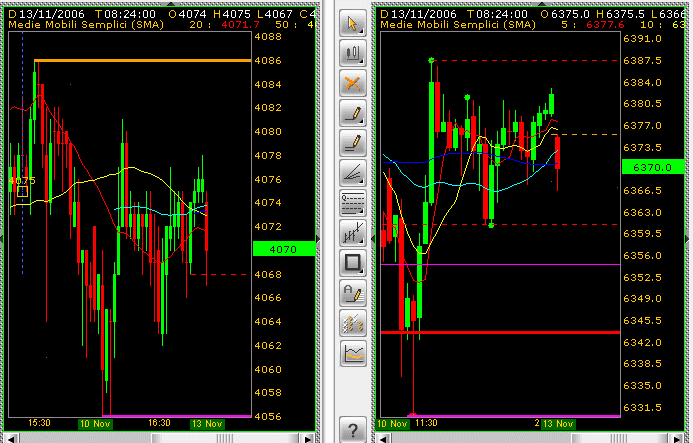693x443 pixels.
Task: Click the yellow 4075 marker box on left chart
Action: (23, 191)
